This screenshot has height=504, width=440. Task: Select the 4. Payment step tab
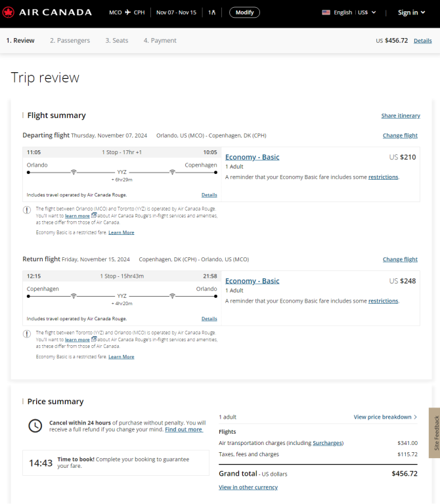coord(160,41)
